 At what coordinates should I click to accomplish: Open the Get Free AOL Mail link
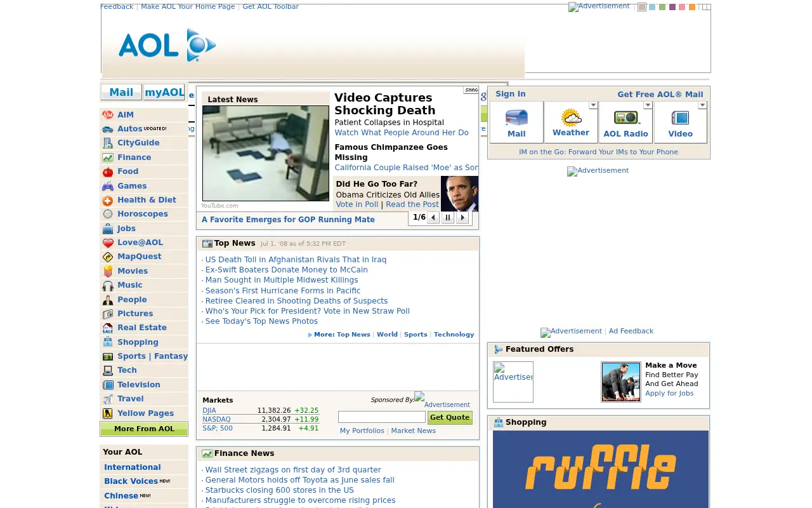click(x=660, y=95)
